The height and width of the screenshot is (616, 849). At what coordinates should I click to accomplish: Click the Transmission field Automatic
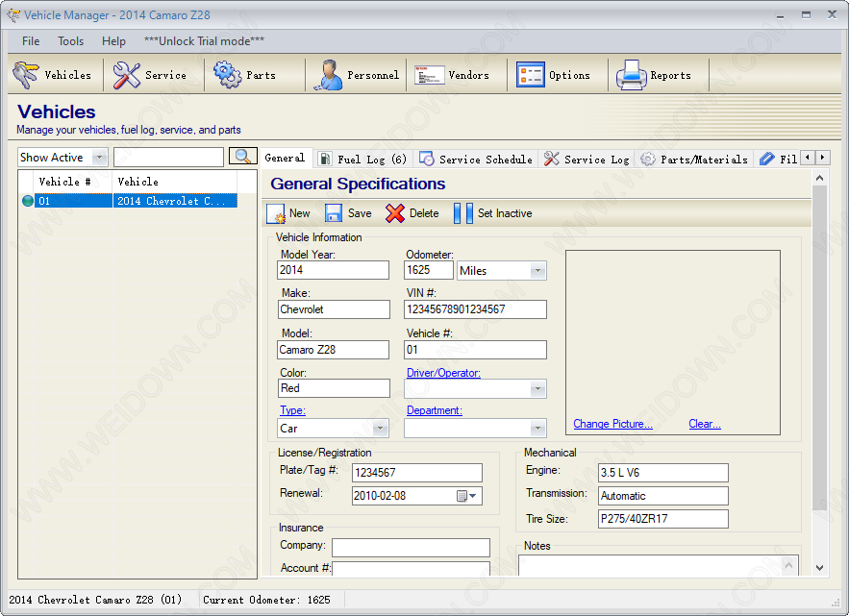click(663, 496)
